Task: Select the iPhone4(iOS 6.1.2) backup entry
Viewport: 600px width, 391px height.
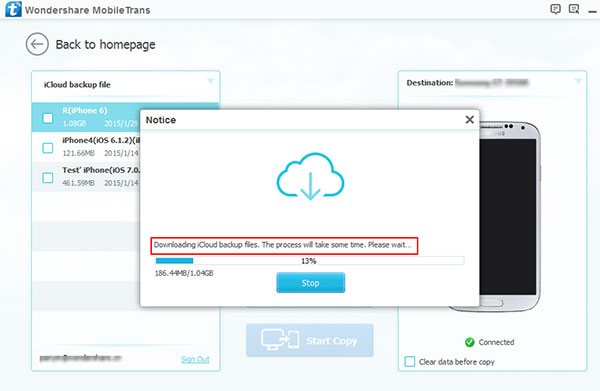Action: point(86,147)
